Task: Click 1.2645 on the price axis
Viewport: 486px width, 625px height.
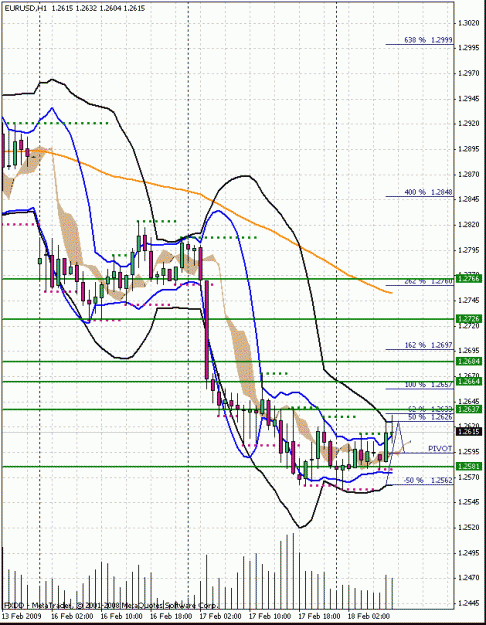Action: pyautogui.click(x=469, y=401)
